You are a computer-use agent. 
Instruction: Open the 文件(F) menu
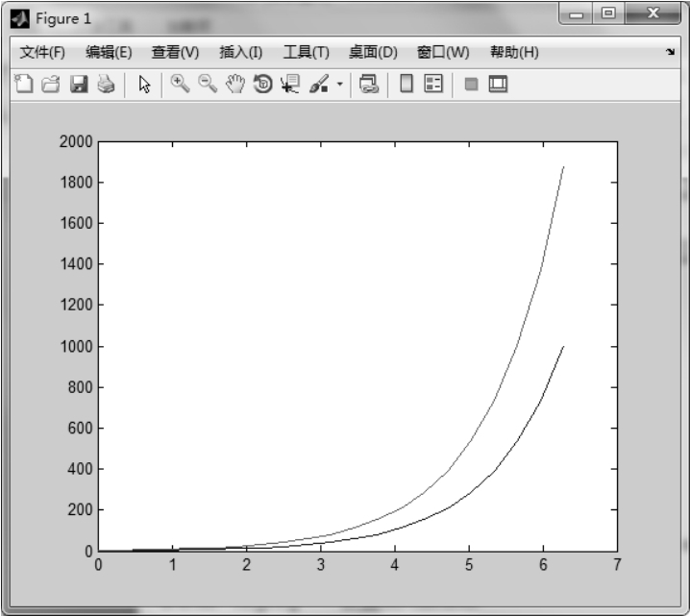coord(42,52)
